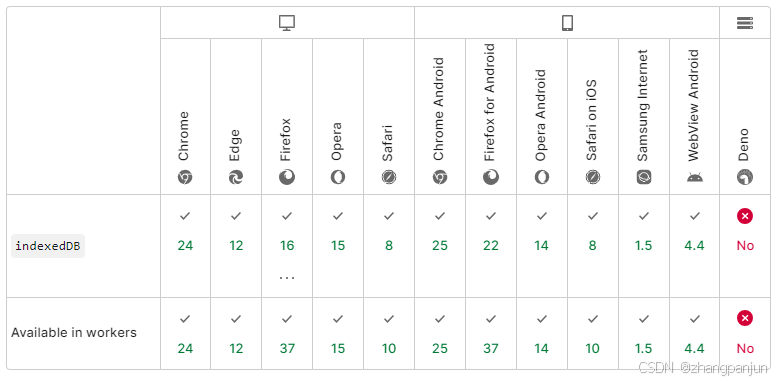Click the Deno logo icon
The width and height of the screenshot is (778, 381).
point(745,177)
